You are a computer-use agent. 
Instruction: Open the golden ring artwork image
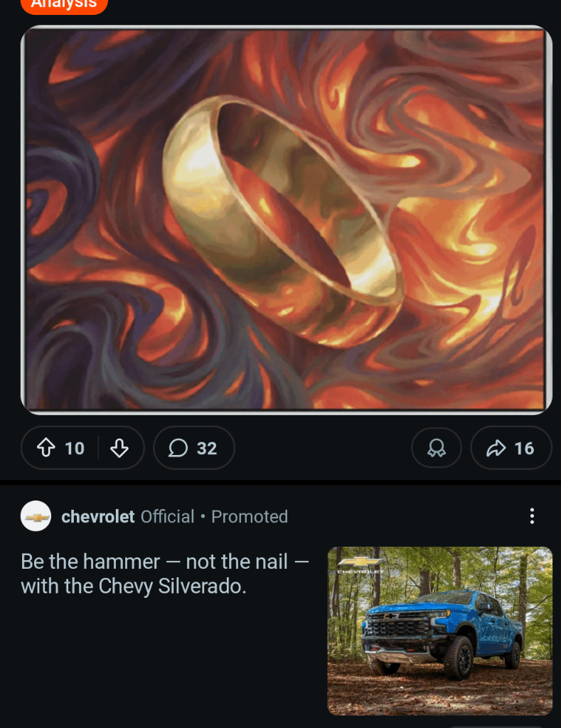click(286, 220)
